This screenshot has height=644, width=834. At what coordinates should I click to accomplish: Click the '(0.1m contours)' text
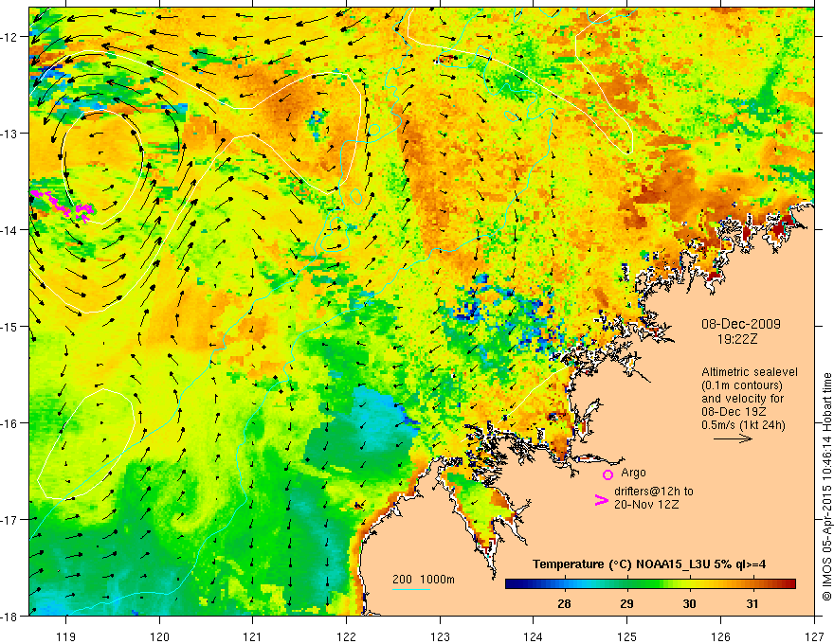[x=741, y=385]
